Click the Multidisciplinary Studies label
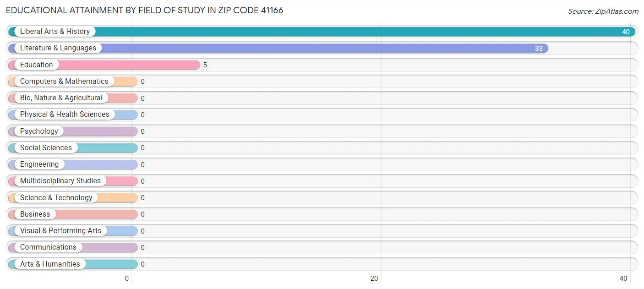644x289 pixels. pyautogui.click(x=60, y=181)
